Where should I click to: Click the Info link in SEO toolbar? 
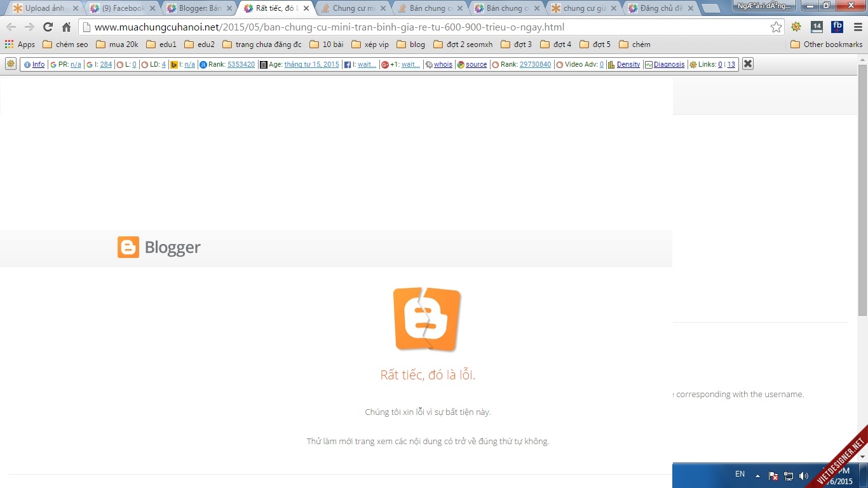pos(38,64)
